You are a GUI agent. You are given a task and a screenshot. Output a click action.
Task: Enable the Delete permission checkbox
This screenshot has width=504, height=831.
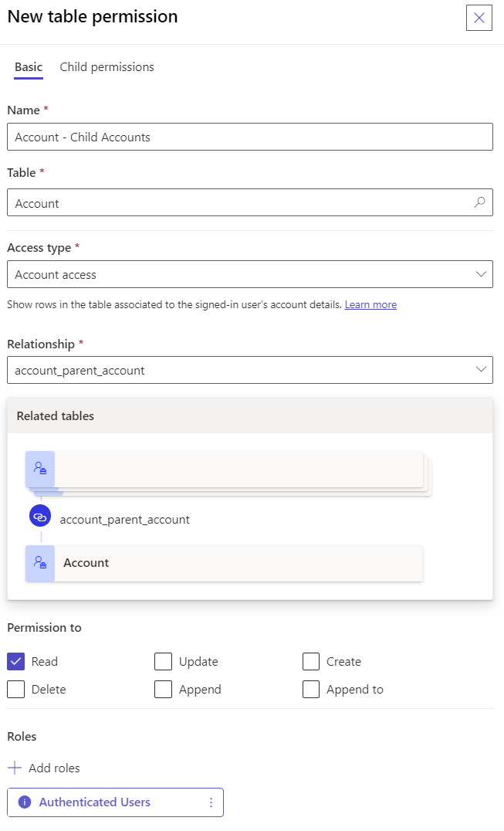14,689
